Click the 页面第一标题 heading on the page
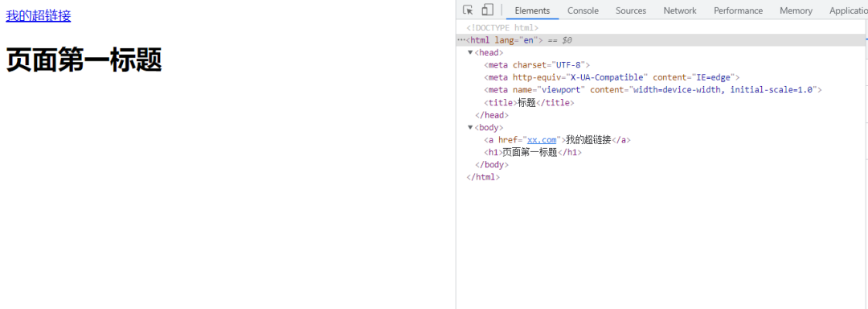The width and height of the screenshot is (868, 309). click(84, 60)
